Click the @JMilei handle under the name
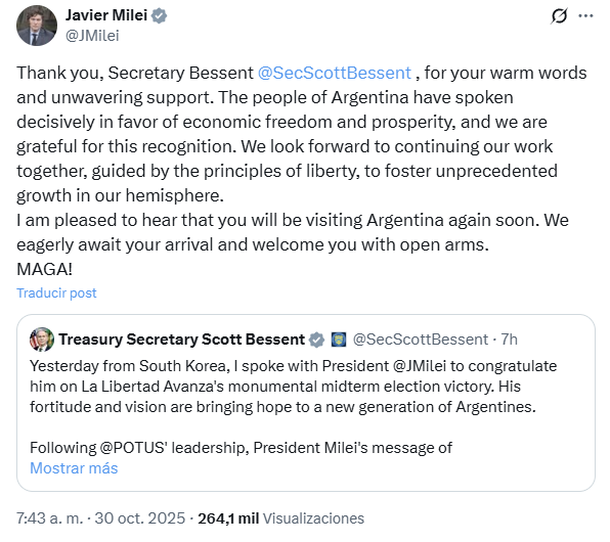 click(93, 36)
